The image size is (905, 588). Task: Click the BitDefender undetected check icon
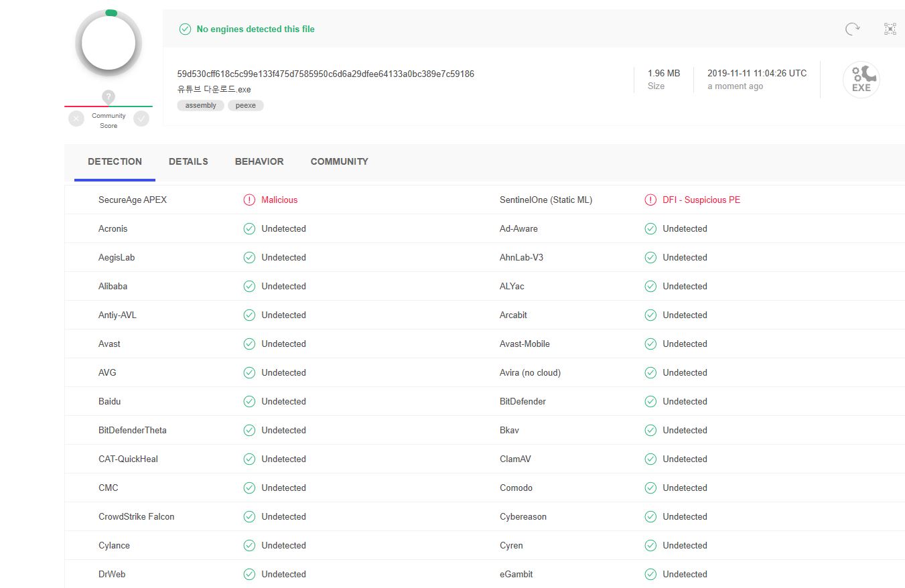(x=650, y=401)
